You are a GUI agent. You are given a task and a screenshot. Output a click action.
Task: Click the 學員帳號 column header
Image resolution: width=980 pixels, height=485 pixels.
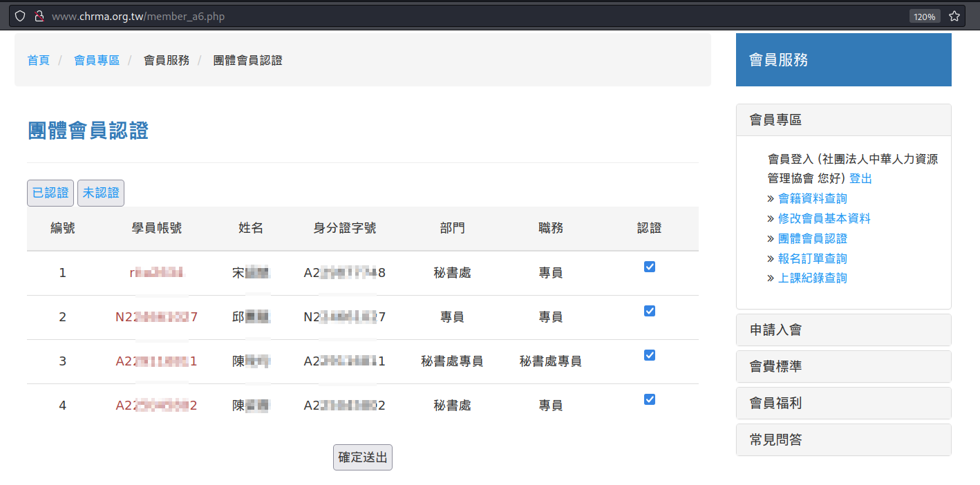tap(157, 228)
